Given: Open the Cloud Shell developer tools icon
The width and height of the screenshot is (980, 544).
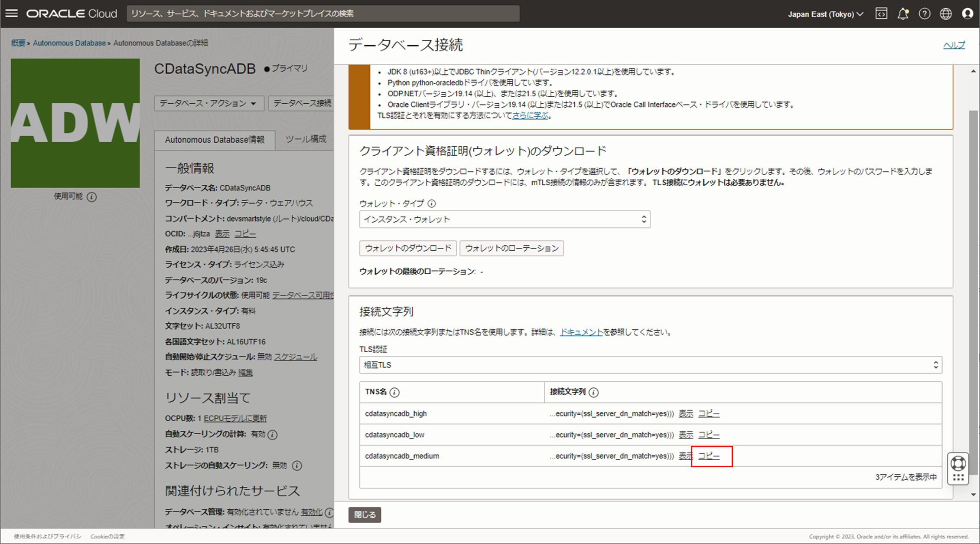Looking at the screenshot, I should click(881, 14).
